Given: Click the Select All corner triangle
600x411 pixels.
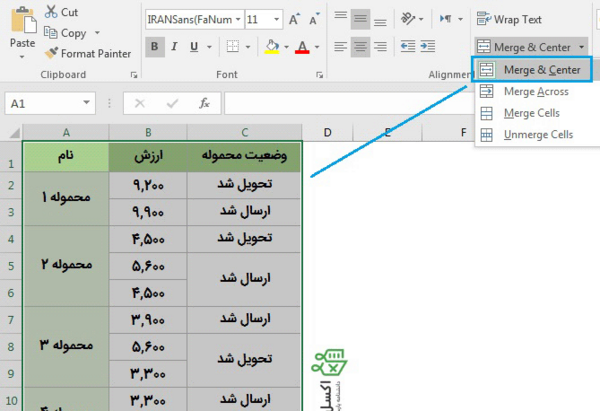Looking at the screenshot, I should click(x=15, y=133).
